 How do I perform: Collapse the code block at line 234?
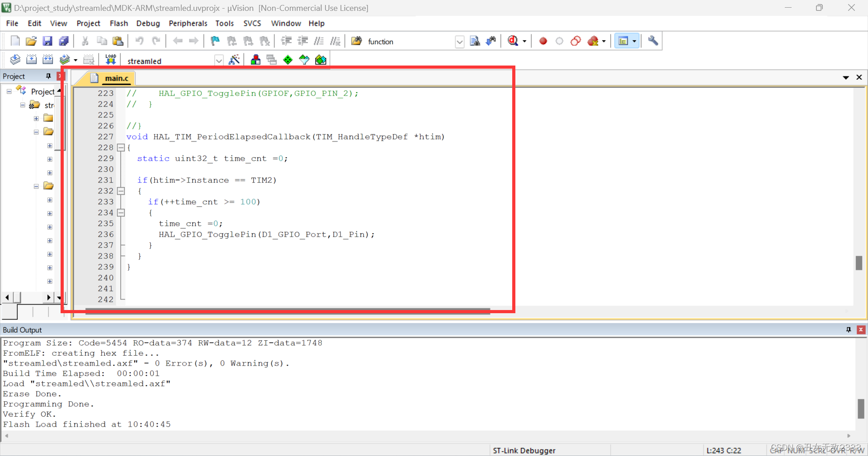coord(121,212)
